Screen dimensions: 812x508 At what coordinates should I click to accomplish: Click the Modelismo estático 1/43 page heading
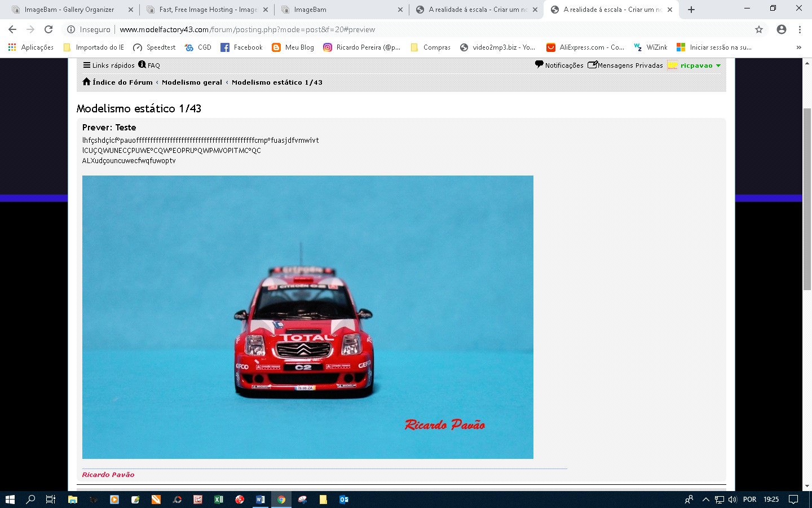pyautogui.click(x=139, y=108)
